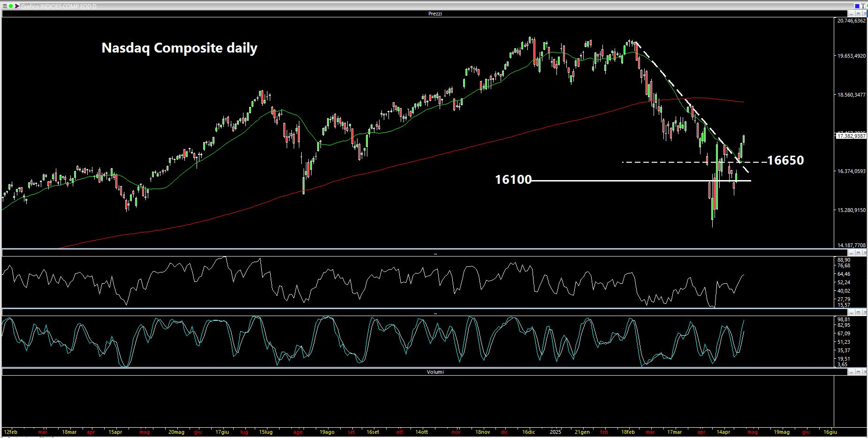The width and height of the screenshot is (868, 438).
Task: Click the 18feb date on the time axis
Action: tap(628, 432)
